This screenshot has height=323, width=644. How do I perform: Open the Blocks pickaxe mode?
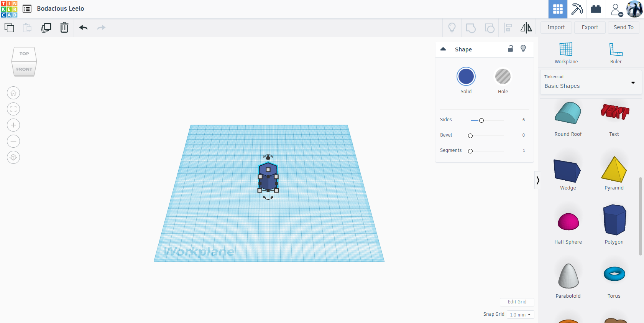577,9
